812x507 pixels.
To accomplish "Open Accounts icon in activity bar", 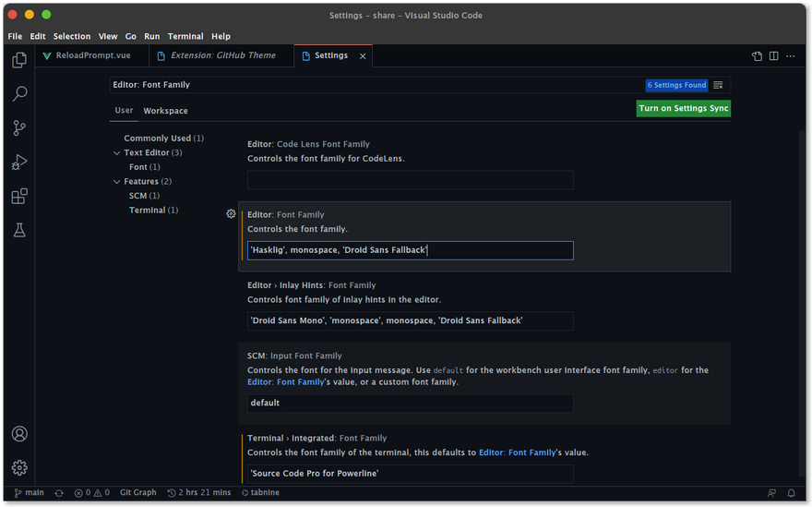I will pyautogui.click(x=19, y=434).
